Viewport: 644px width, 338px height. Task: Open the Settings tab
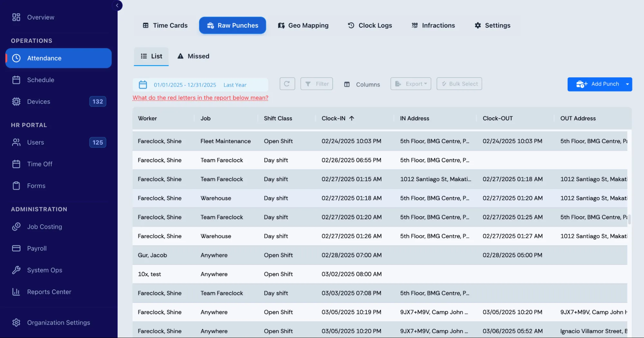[493, 25]
